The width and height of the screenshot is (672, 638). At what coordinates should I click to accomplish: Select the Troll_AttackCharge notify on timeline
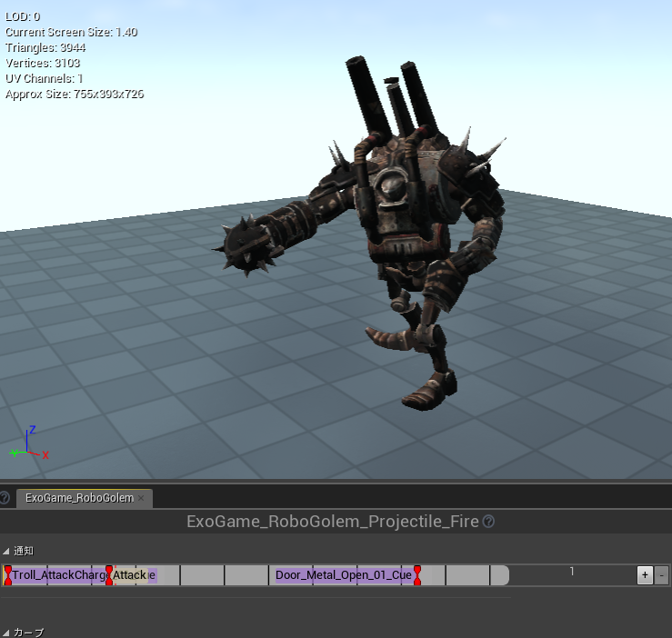pos(59,575)
